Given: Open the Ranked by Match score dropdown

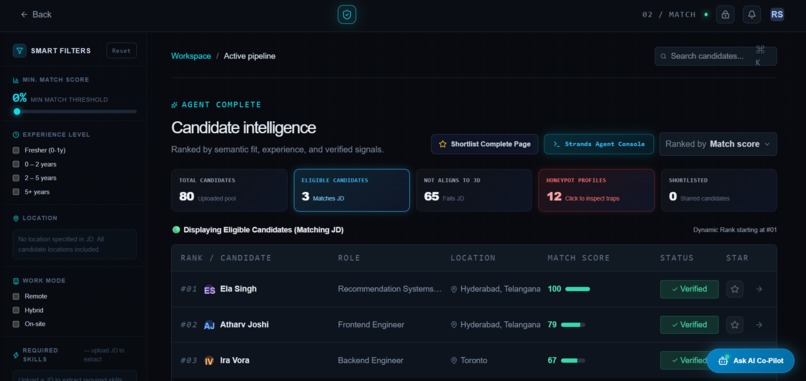Looking at the screenshot, I should pyautogui.click(x=718, y=144).
